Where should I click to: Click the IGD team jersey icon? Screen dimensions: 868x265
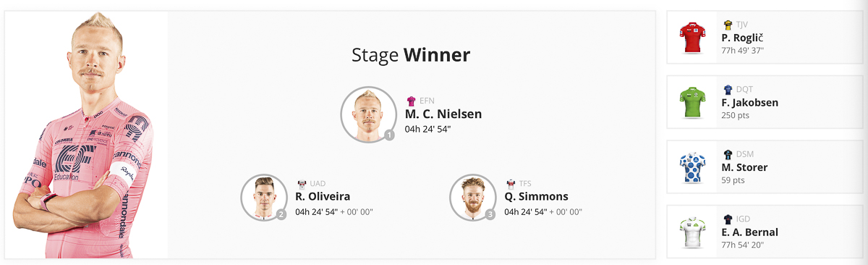(728, 219)
